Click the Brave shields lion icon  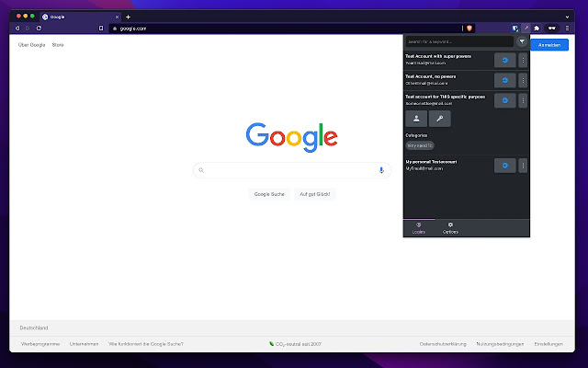point(469,29)
